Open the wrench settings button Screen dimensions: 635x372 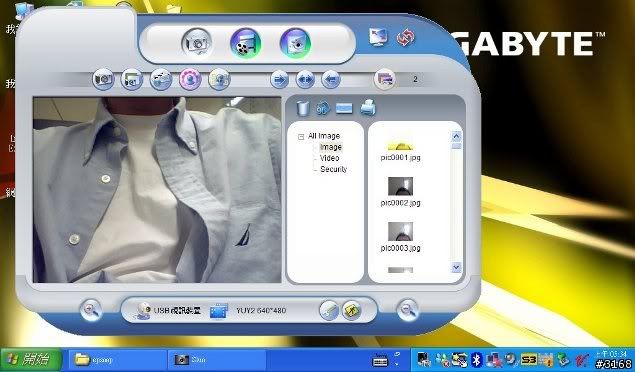[x=329, y=311]
